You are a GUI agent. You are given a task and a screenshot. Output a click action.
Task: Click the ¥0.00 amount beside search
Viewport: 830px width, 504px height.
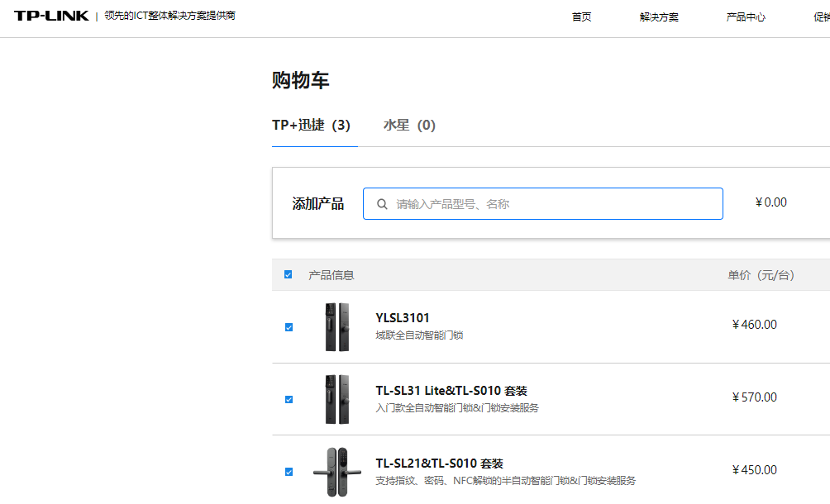click(x=770, y=202)
